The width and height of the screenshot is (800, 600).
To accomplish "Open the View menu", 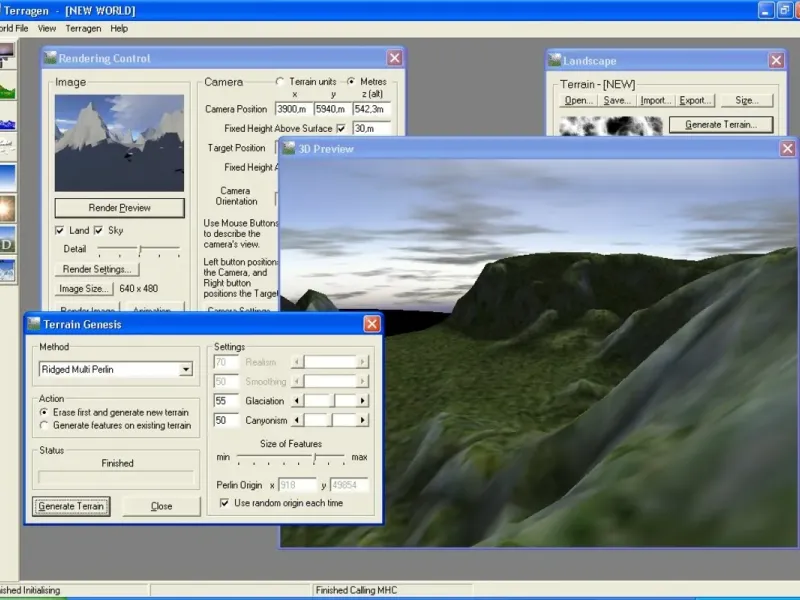I will point(47,29).
